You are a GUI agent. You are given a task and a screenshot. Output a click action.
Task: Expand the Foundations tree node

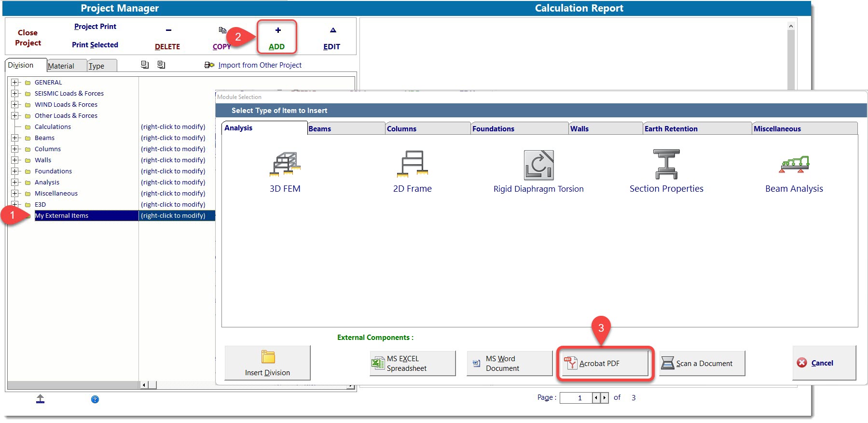click(x=15, y=171)
